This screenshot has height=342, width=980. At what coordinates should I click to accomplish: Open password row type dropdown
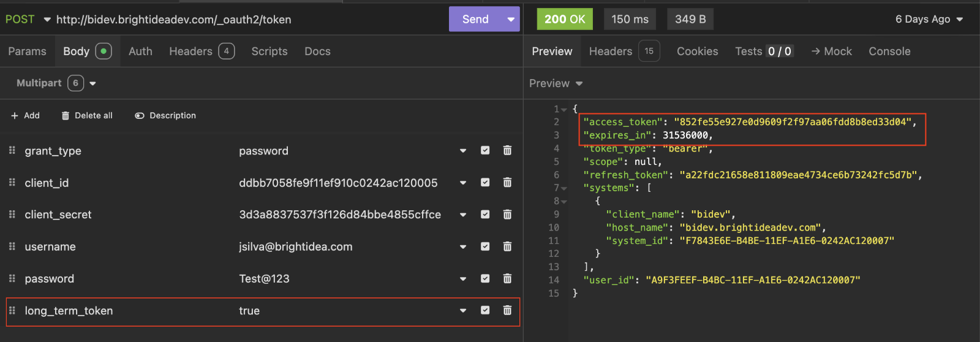pyautogui.click(x=463, y=278)
